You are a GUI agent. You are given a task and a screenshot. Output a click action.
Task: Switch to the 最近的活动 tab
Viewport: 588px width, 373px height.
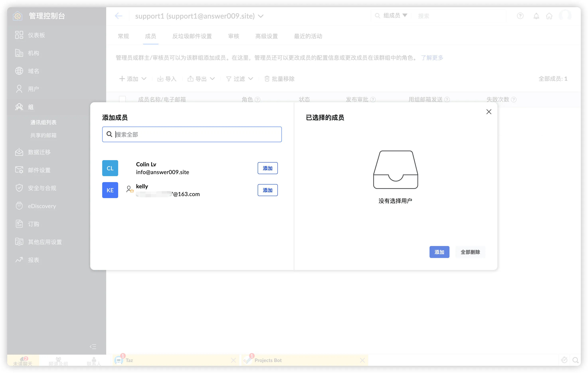[308, 36]
